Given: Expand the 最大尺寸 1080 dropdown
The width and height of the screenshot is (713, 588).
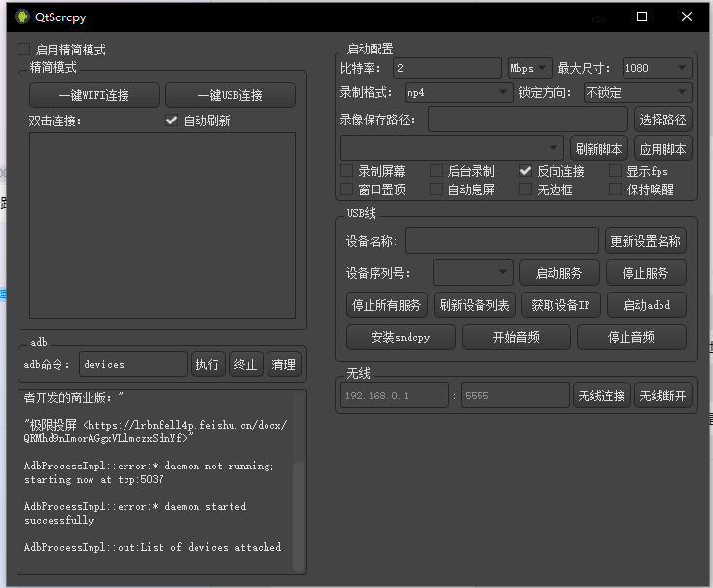Looking at the screenshot, I should click(657, 68).
